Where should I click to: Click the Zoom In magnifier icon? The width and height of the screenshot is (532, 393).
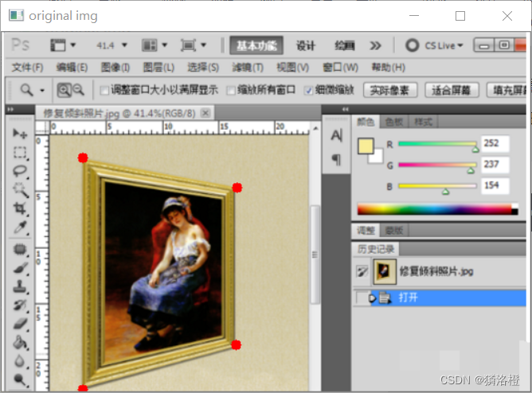point(64,90)
